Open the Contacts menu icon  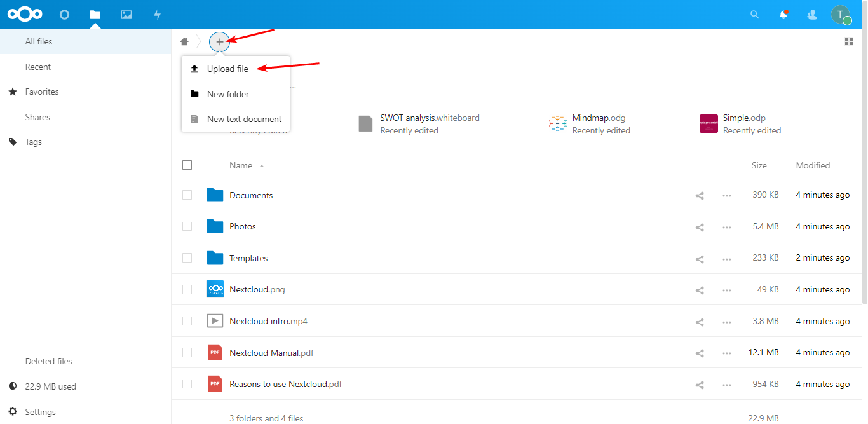[x=812, y=14]
